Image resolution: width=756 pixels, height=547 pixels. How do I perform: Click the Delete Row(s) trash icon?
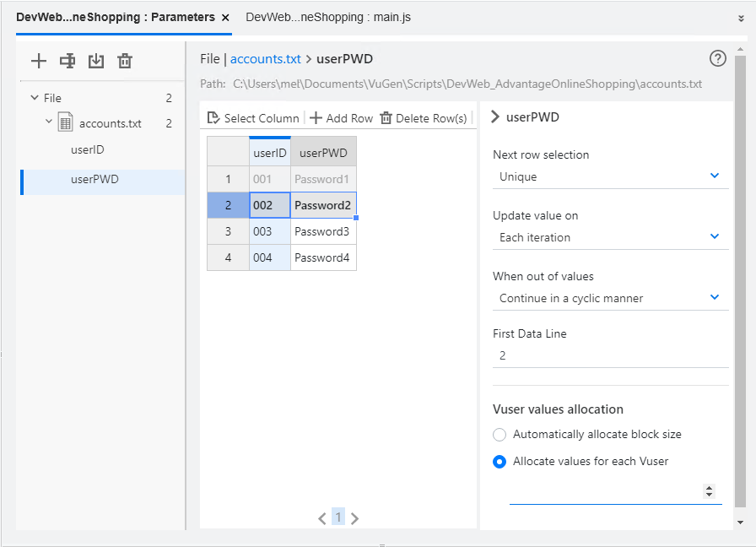point(388,117)
